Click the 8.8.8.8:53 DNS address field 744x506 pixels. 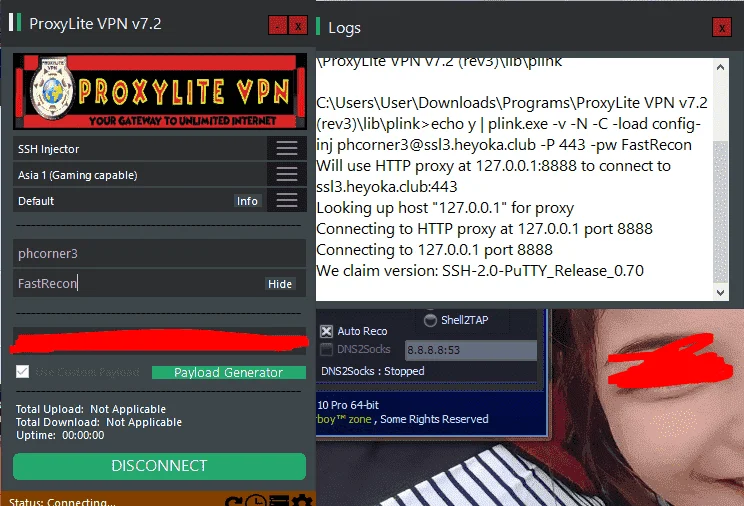(471, 350)
